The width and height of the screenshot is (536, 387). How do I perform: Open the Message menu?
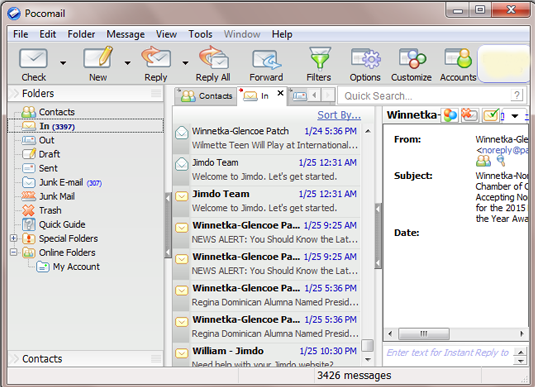click(125, 34)
